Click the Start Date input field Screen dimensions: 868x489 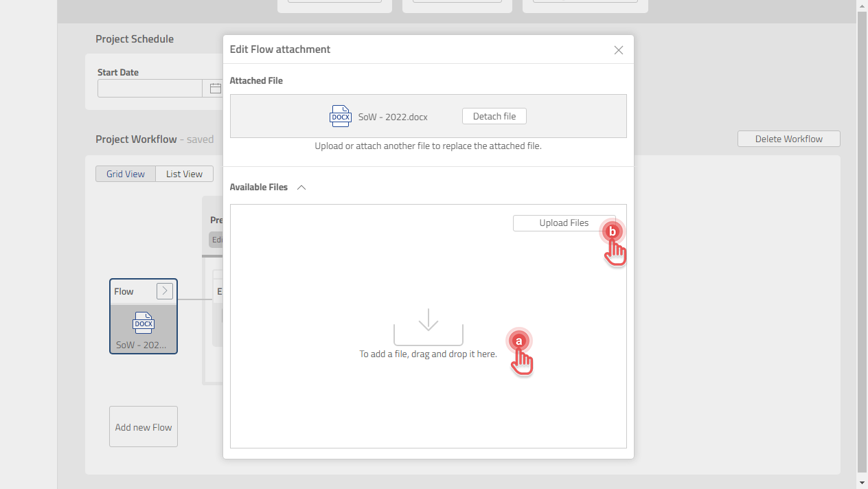coord(150,88)
